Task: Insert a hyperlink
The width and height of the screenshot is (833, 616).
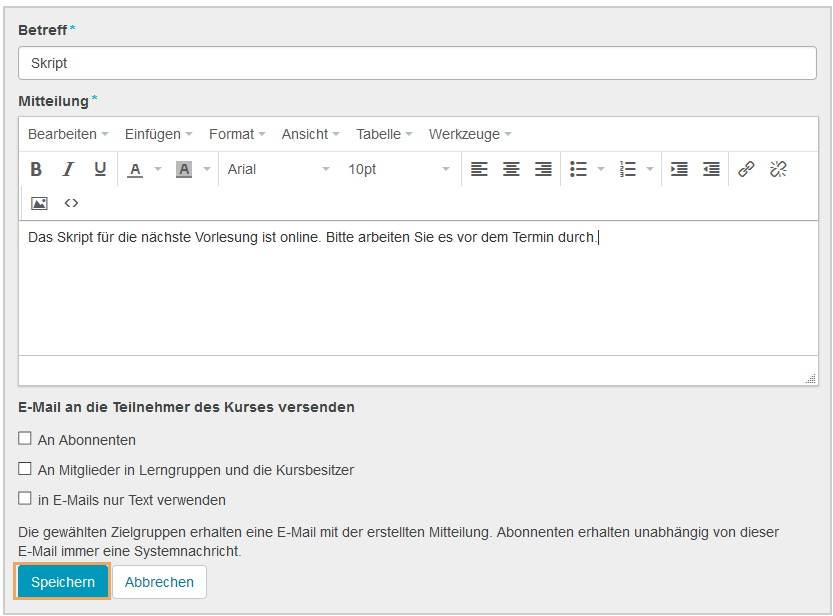Action: pos(746,169)
